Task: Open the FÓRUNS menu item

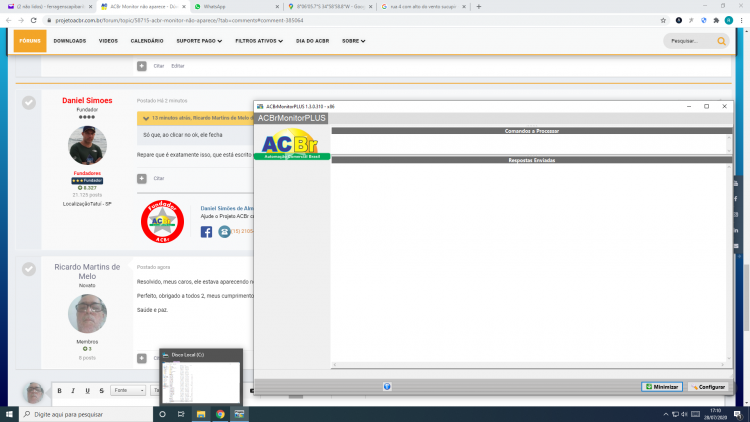Action: [30, 41]
